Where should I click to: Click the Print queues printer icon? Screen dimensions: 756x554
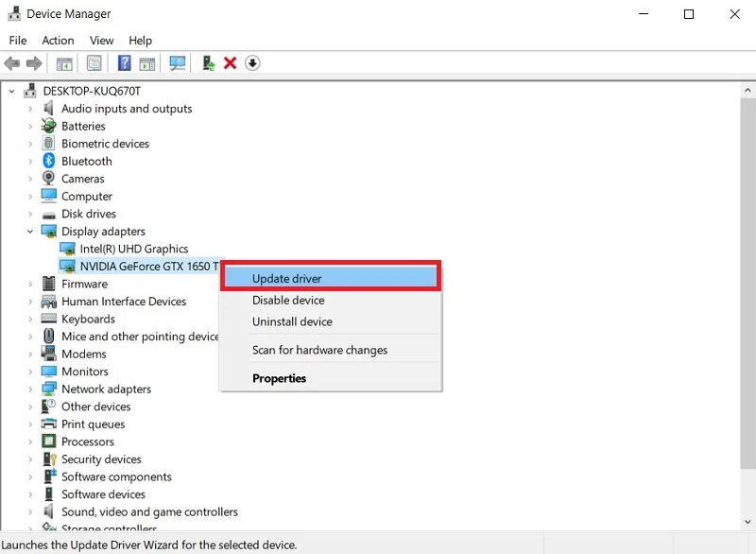click(x=49, y=424)
